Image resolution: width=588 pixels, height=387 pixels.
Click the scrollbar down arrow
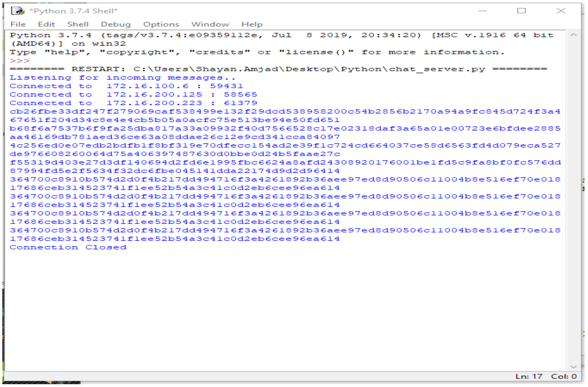573,367
